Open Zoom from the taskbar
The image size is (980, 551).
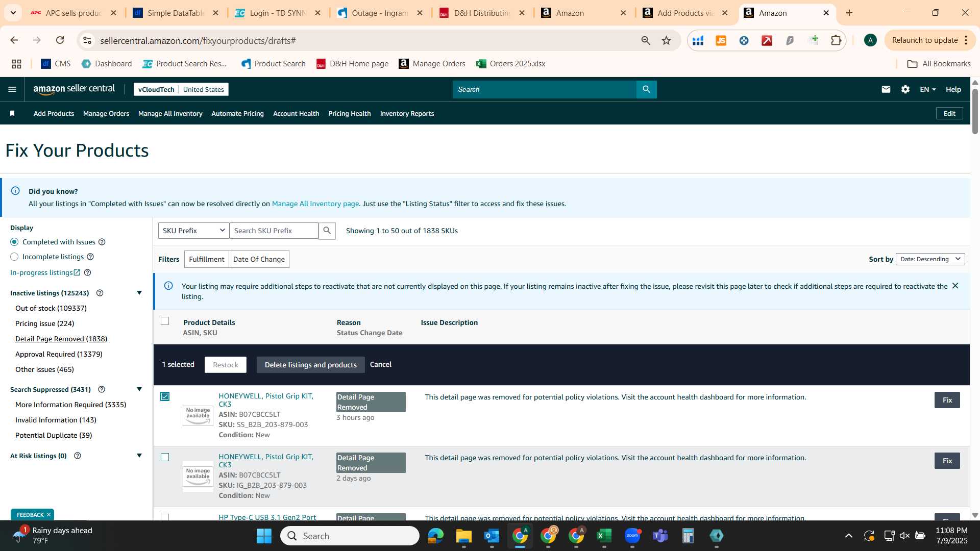click(x=632, y=536)
